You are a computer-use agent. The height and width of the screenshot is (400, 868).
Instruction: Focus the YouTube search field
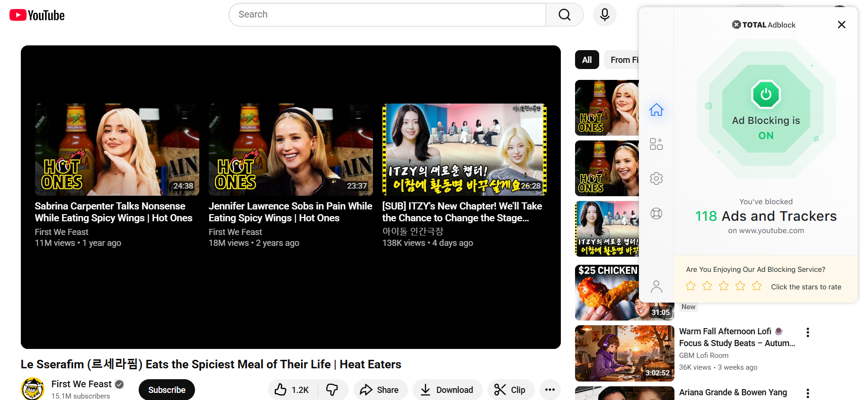point(387,15)
